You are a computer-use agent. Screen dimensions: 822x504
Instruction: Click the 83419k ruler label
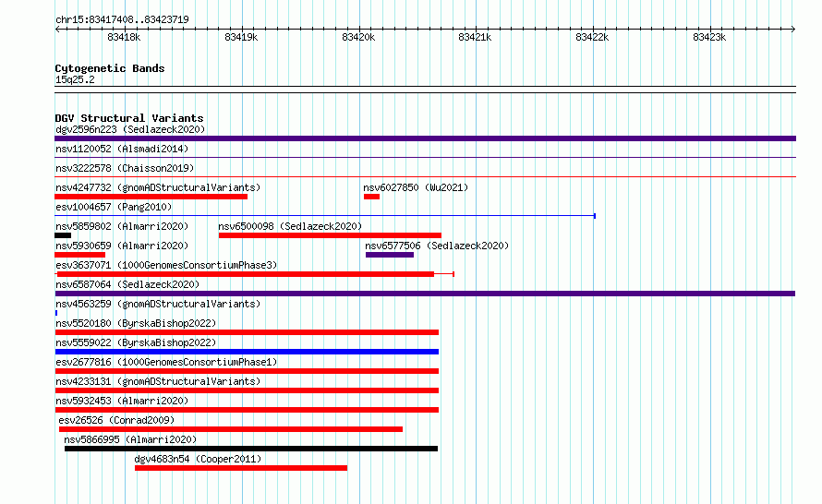click(241, 37)
